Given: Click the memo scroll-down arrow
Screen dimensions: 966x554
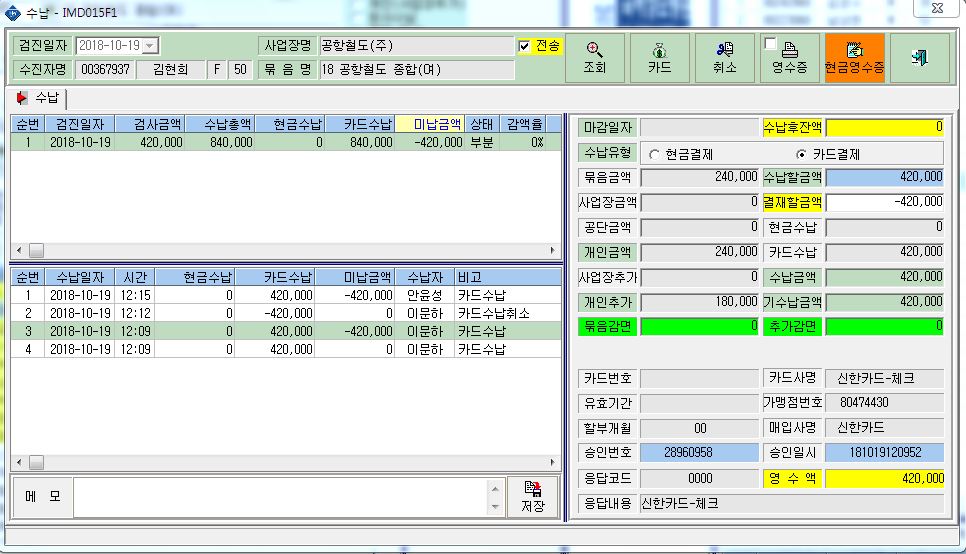Looking at the screenshot, I should [x=495, y=508].
